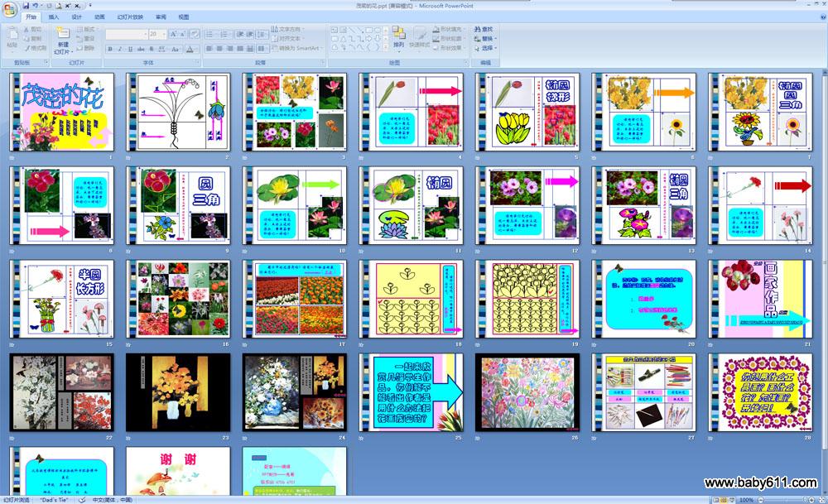Open the font size dropdown

[164, 34]
